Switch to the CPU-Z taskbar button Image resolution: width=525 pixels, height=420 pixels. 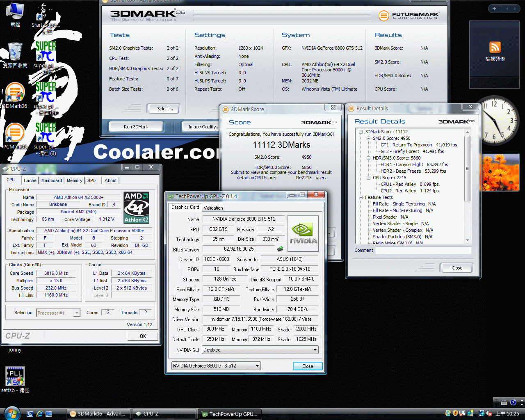click(x=163, y=414)
